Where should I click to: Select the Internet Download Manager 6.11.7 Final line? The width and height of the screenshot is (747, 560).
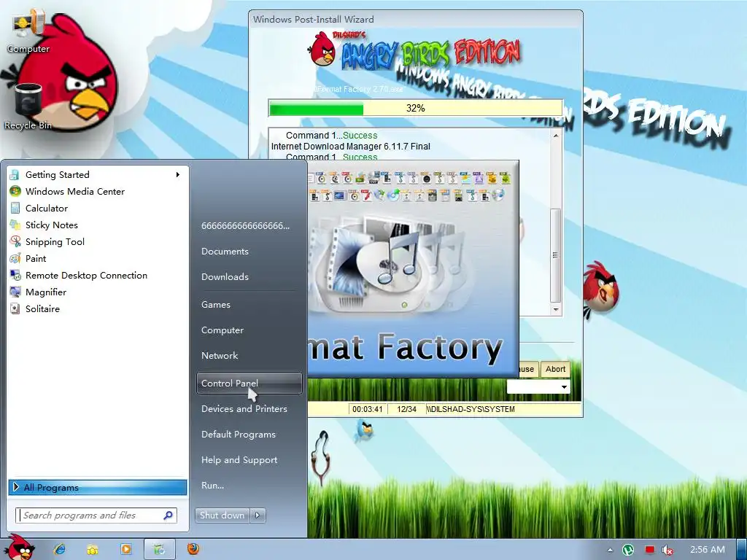[351, 147]
